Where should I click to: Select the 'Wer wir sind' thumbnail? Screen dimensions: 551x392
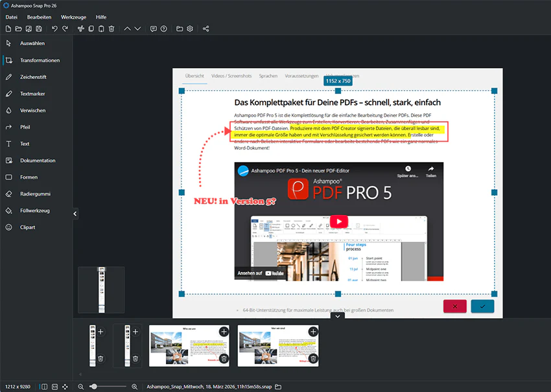(278, 345)
